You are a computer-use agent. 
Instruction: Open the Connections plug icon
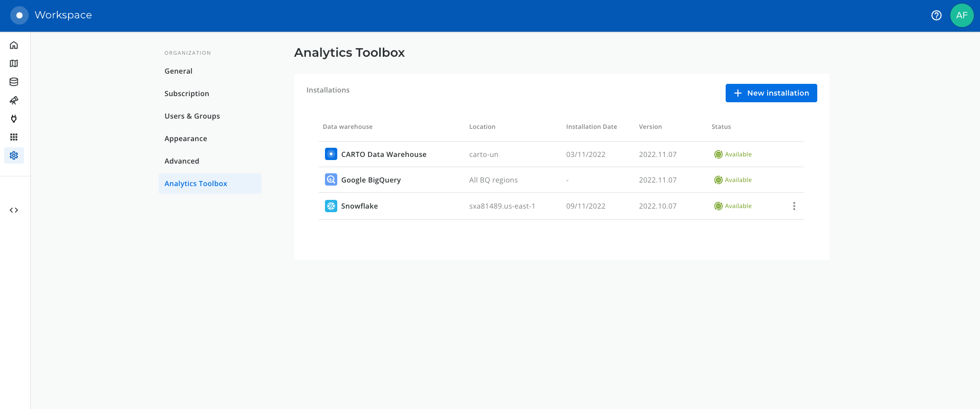[14, 119]
